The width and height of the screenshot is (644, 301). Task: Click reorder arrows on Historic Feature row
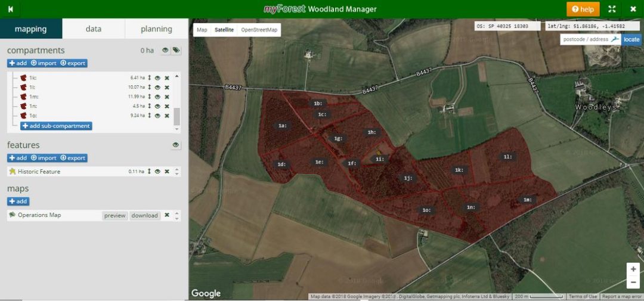point(150,171)
